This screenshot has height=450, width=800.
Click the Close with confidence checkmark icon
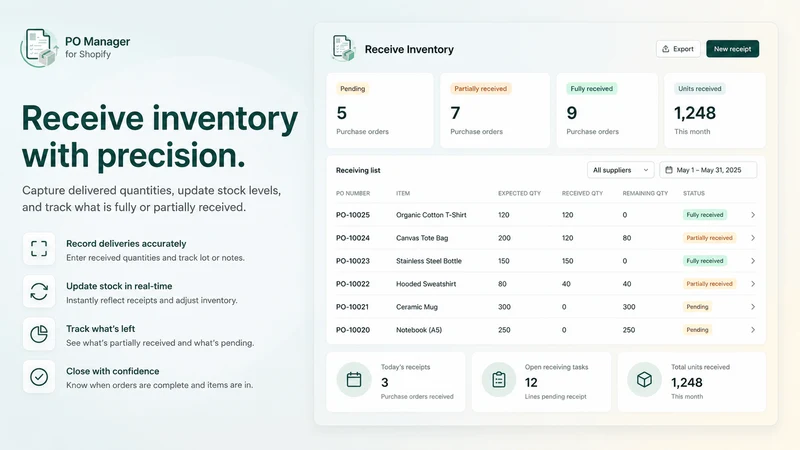point(39,377)
